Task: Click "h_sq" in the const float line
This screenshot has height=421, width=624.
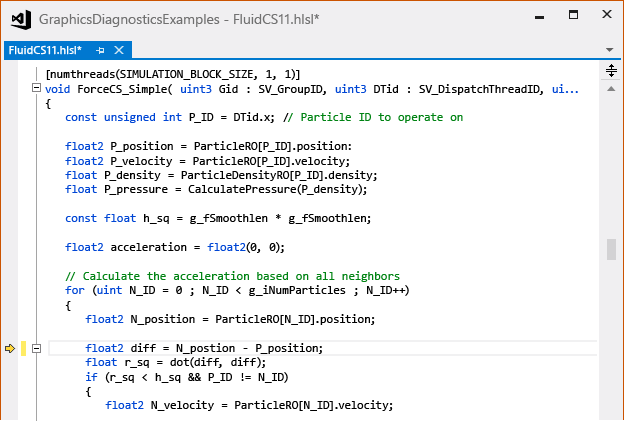Action: (156, 218)
